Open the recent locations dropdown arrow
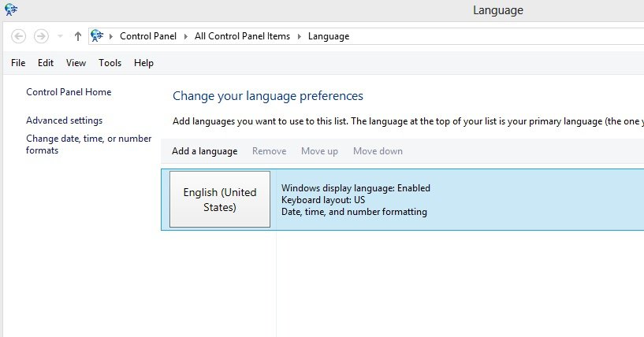The width and height of the screenshot is (644, 337). click(x=61, y=36)
